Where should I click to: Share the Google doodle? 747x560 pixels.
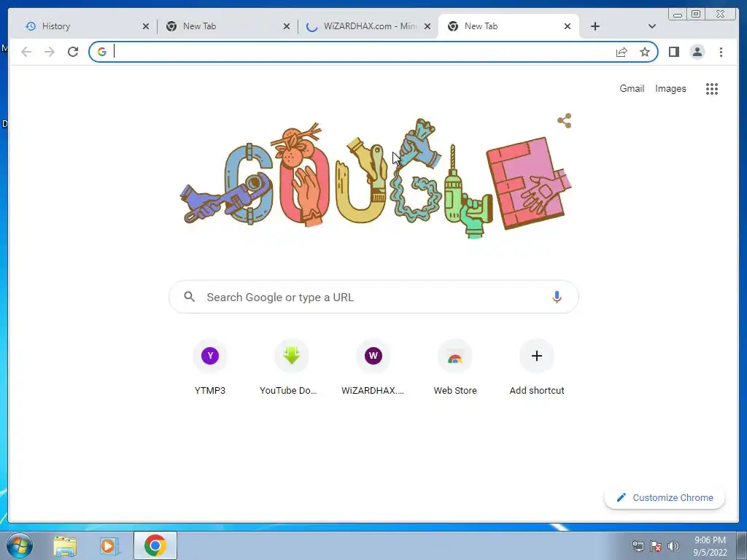[x=565, y=120]
